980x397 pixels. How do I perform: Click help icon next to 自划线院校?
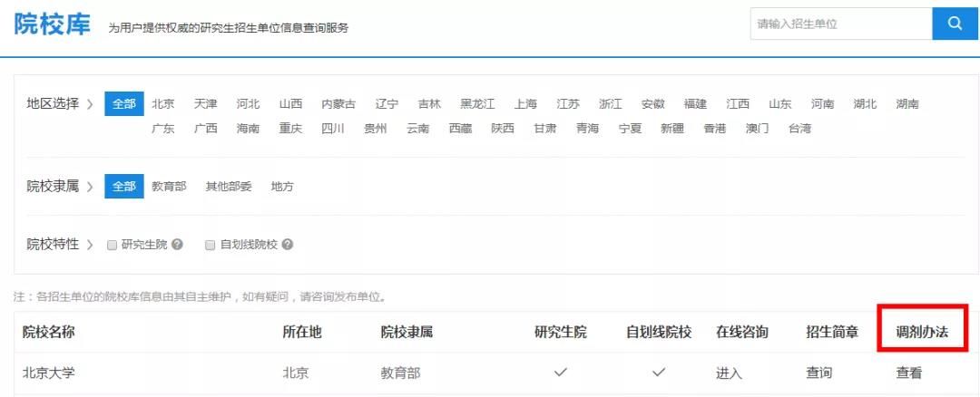pyautogui.click(x=288, y=245)
